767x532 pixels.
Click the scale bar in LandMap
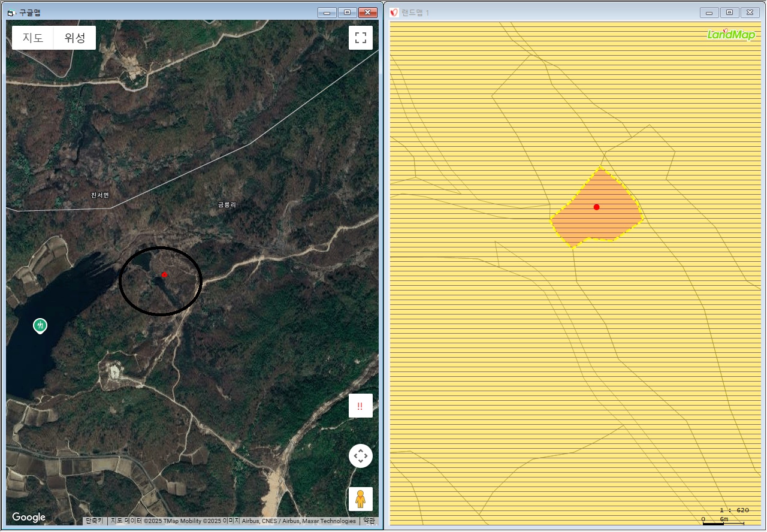click(723, 522)
